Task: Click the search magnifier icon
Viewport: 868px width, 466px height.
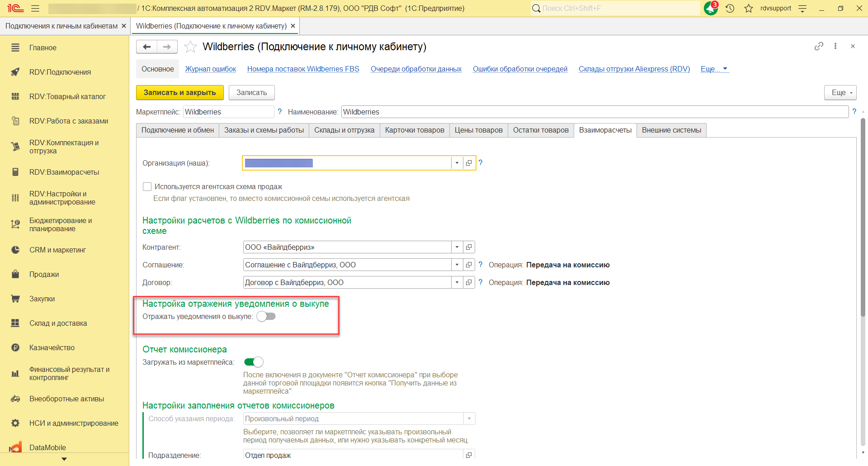Action: tap(536, 8)
